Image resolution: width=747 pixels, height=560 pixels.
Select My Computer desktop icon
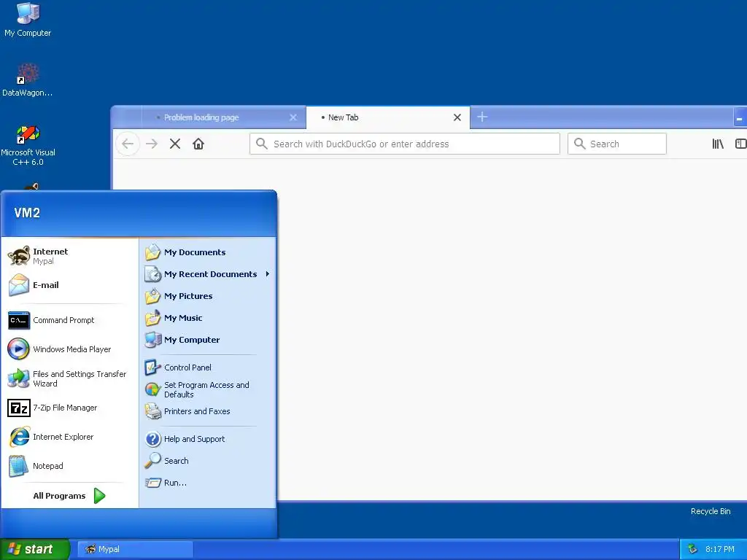point(28,20)
